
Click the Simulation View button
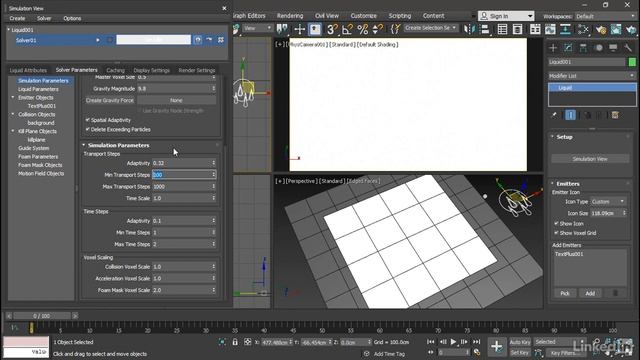coord(590,159)
